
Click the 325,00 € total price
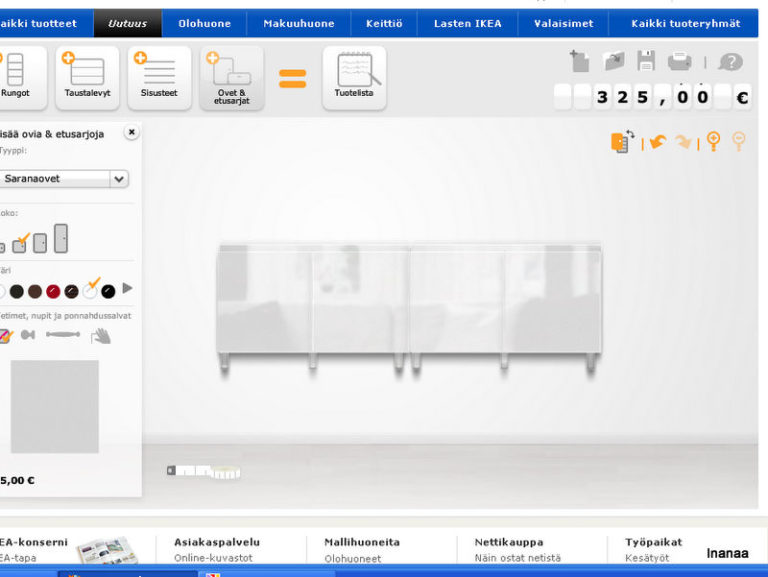coord(652,97)
